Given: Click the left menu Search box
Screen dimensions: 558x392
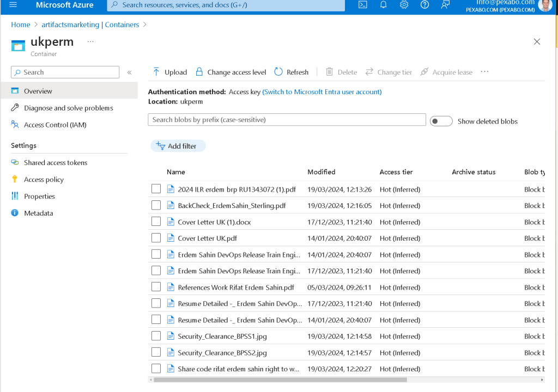Looking at the screenshot, I should pyautogui.click(x=65, y=72).
